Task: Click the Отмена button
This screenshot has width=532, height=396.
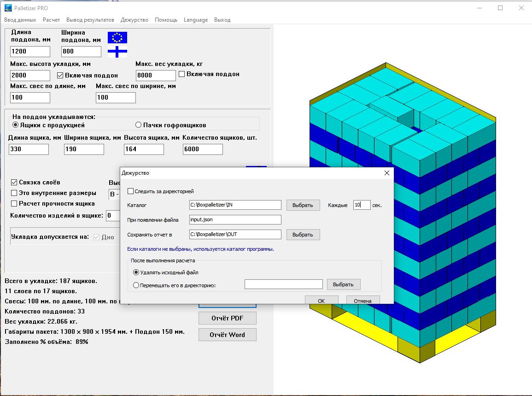Action: click(x=362, y=300)
